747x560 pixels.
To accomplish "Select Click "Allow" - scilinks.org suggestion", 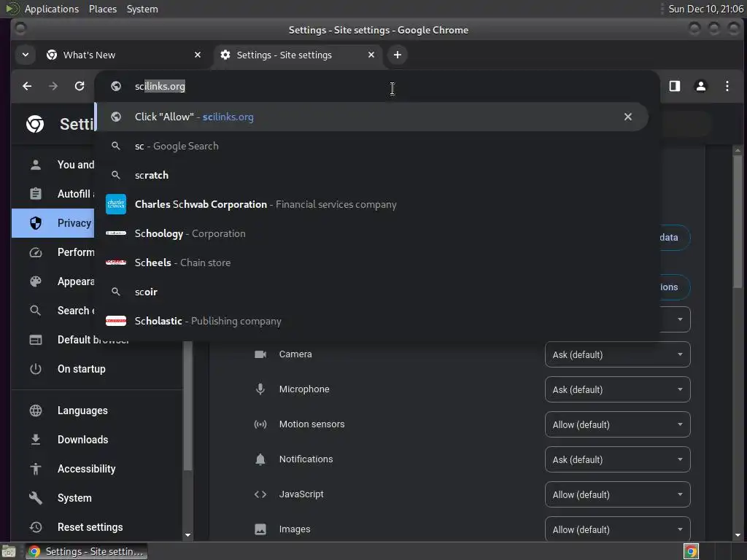I will (371, 117).
